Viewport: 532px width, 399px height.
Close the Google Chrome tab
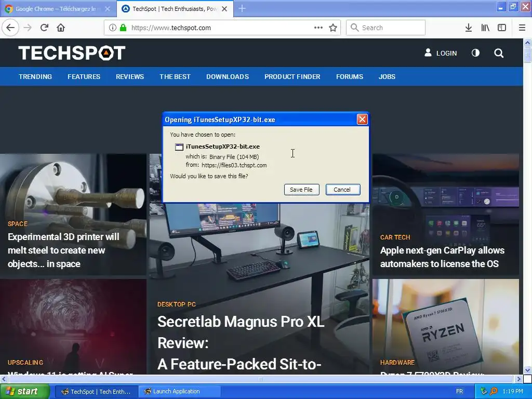108,9
